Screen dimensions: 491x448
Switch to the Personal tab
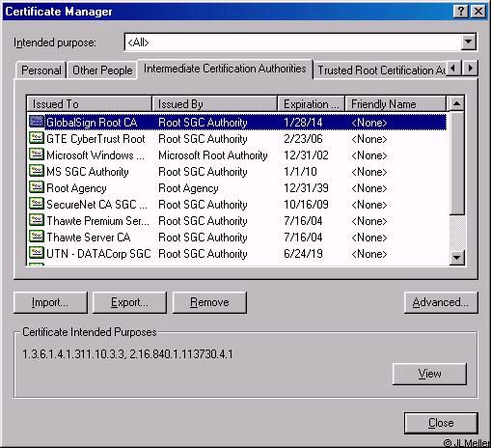[x=41, y=70]
